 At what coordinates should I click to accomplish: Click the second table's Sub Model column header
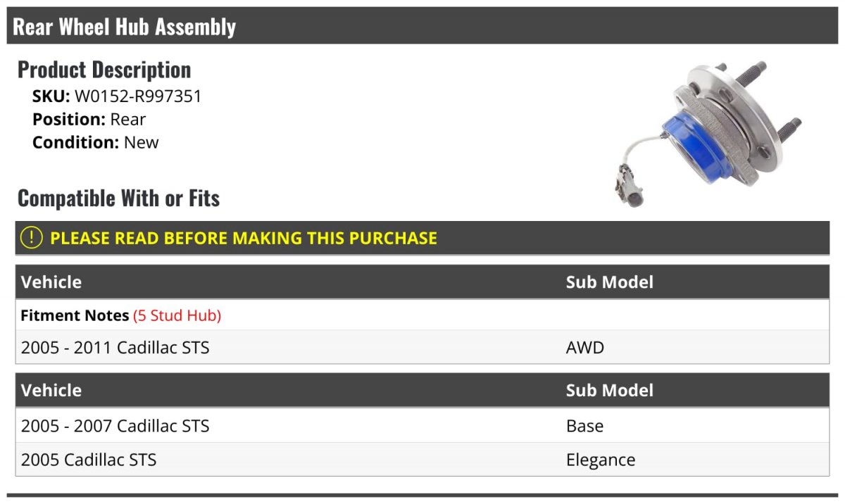(x=610, y=391)
